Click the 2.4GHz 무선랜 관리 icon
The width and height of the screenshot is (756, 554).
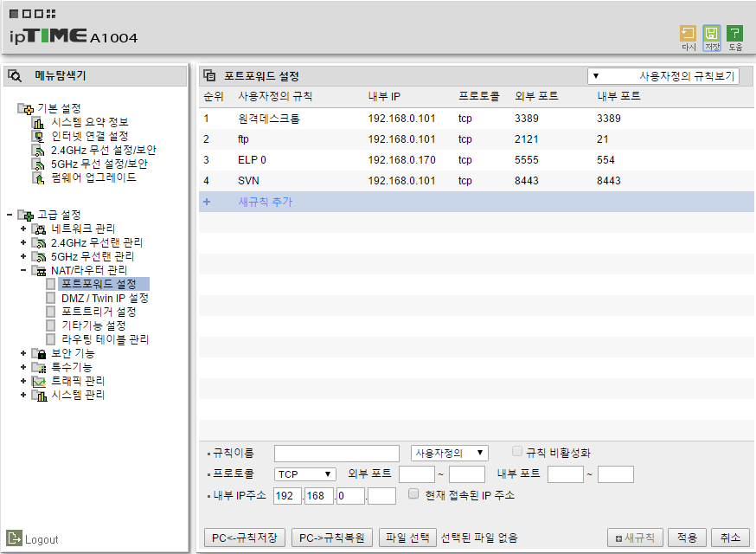[39, 242]
